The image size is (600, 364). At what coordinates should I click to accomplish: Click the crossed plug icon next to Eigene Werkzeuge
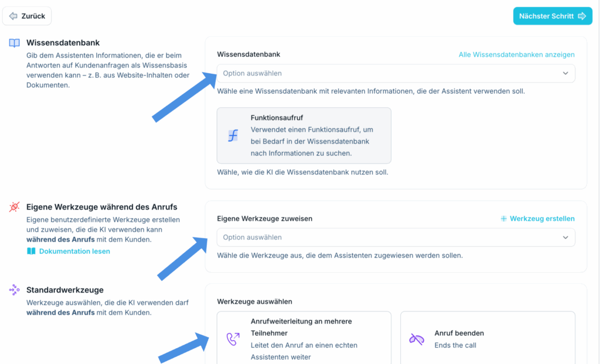[15, 207]
